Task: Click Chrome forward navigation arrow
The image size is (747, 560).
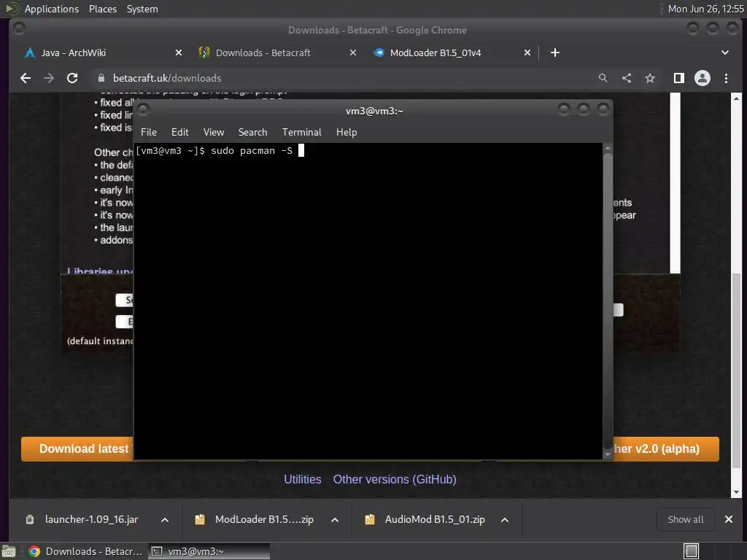Action: [x=49, y=78]
